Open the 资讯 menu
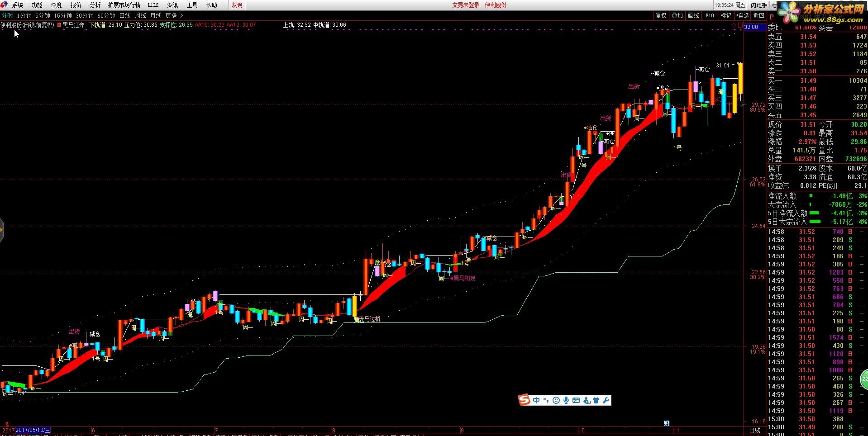868x436 pixels. [172, 5]
